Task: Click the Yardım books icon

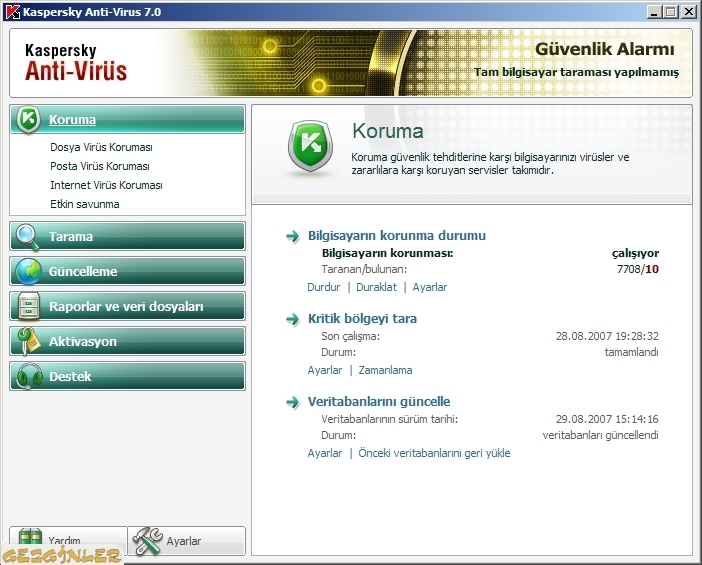Action: tap(30, 538)
